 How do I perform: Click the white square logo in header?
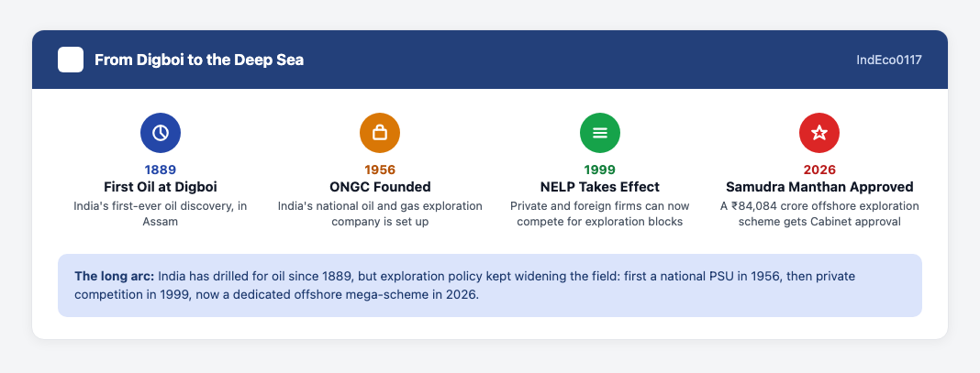(x=71, y=60)
